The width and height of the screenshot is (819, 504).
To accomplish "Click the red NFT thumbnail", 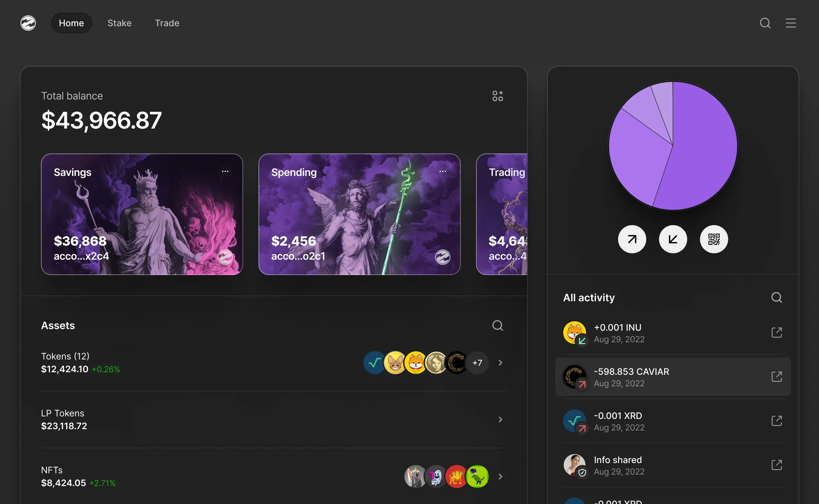I will tap(457, 477).
